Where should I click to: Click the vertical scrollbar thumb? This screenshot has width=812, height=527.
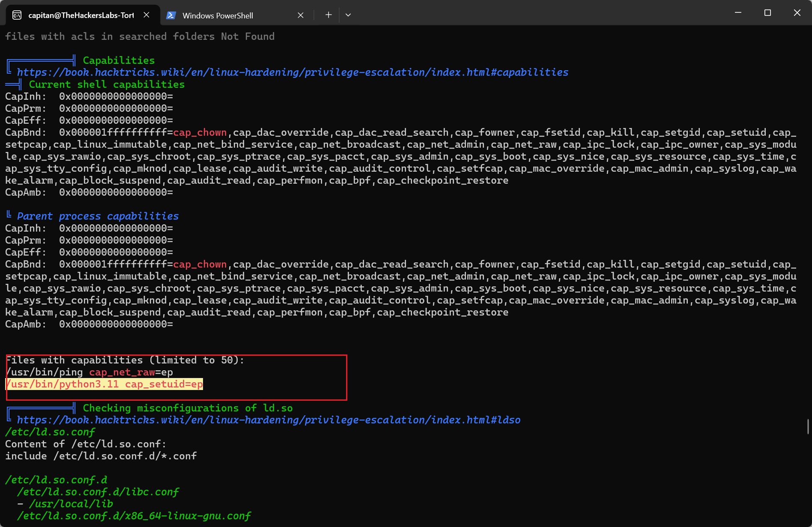[808, 426]
